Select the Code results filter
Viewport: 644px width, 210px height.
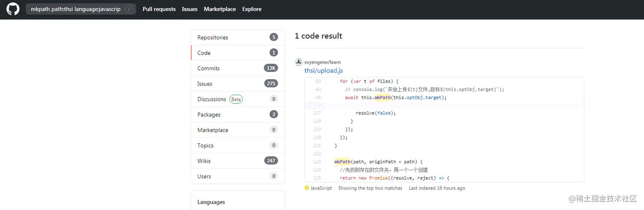point(204,53)
